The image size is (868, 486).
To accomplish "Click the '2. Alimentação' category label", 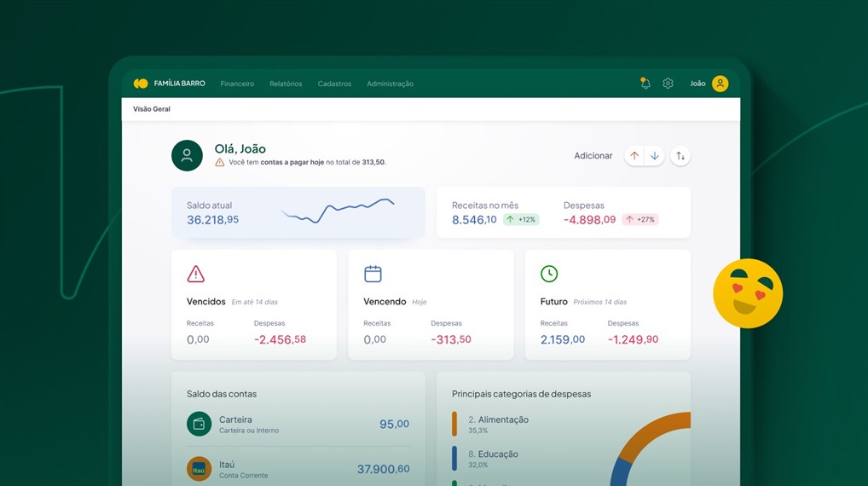I will coord(498,419).
